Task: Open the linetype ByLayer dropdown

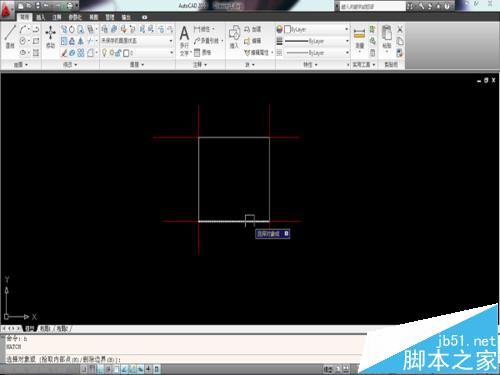Action: click(x=316, y=53)
